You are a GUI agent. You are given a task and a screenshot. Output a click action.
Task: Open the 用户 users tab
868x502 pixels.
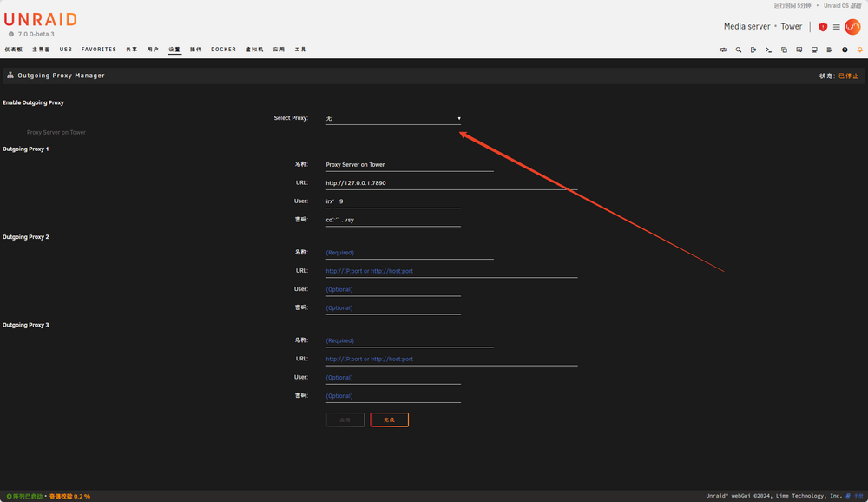pyautogui.click(x=153, y=50)
